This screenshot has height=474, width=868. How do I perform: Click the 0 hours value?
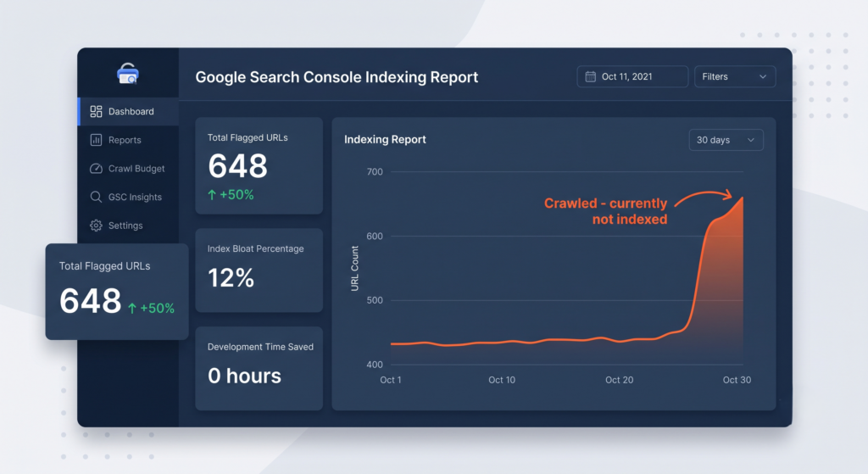point(244,376)
